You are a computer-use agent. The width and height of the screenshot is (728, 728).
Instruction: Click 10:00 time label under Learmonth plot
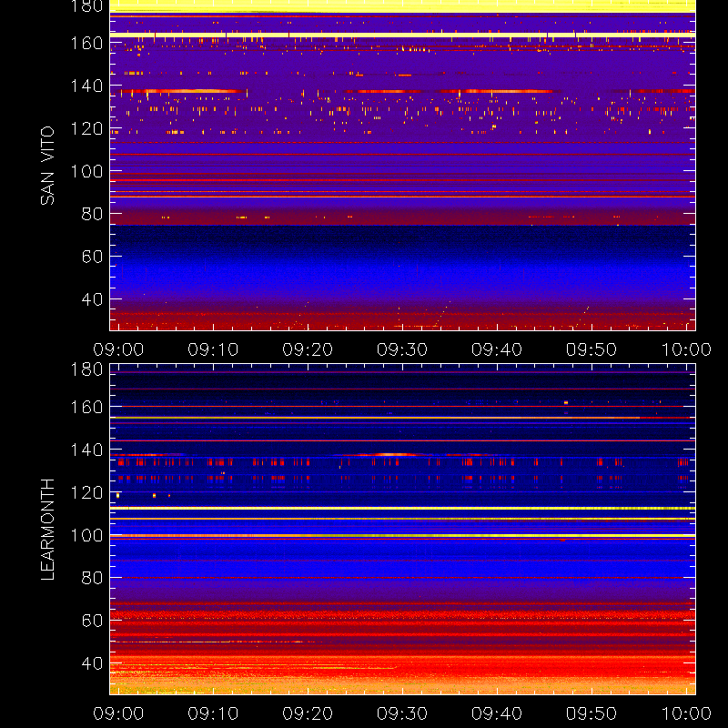click(686, 713)
